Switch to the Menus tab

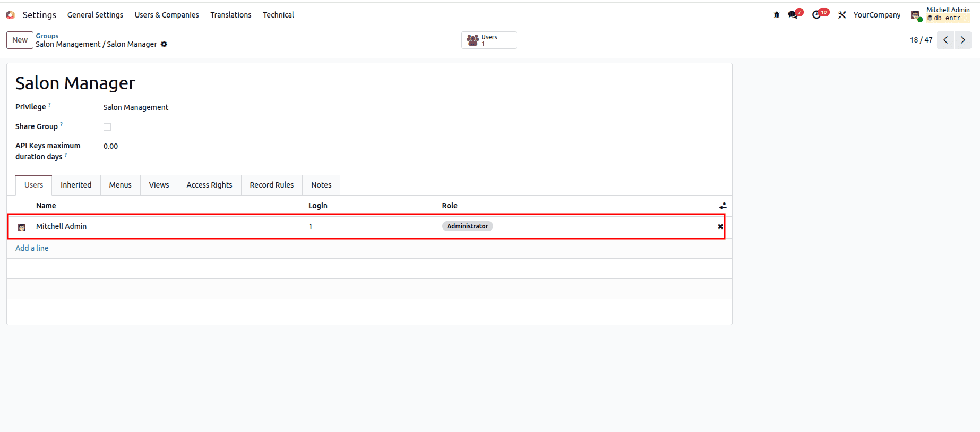pyautogui.click(x=121, y=185)
